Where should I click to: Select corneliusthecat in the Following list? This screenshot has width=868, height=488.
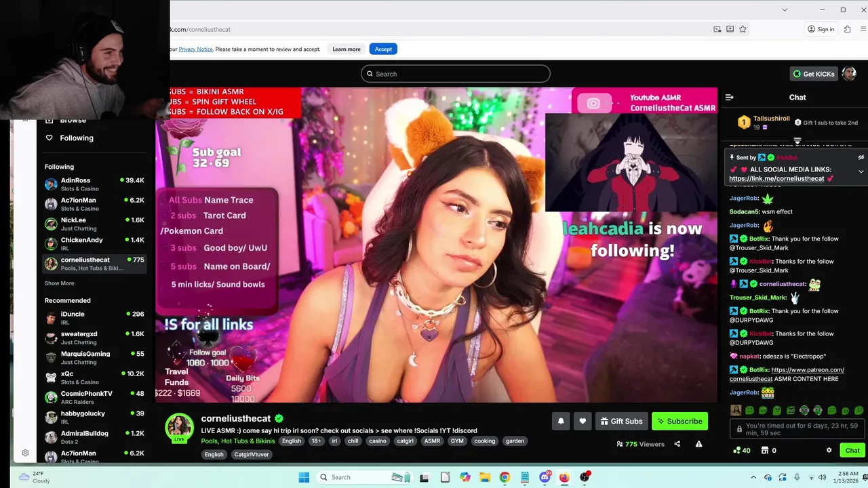coord(94,264)
